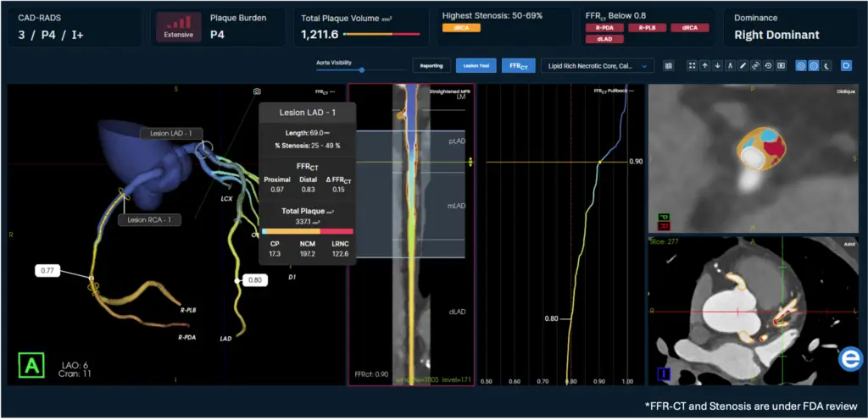
Task: Toggle the first circular target view button
Action: click(x=800, y=66)
